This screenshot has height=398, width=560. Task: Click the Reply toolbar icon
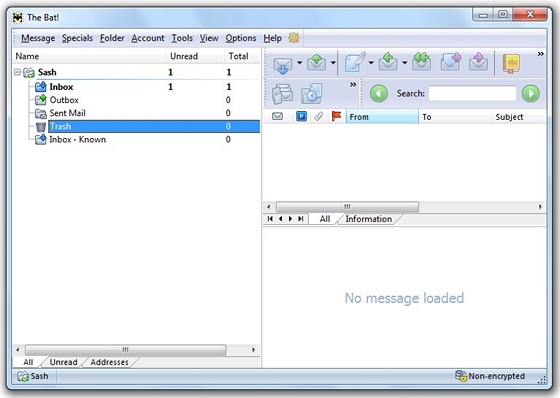click(388, 63)
